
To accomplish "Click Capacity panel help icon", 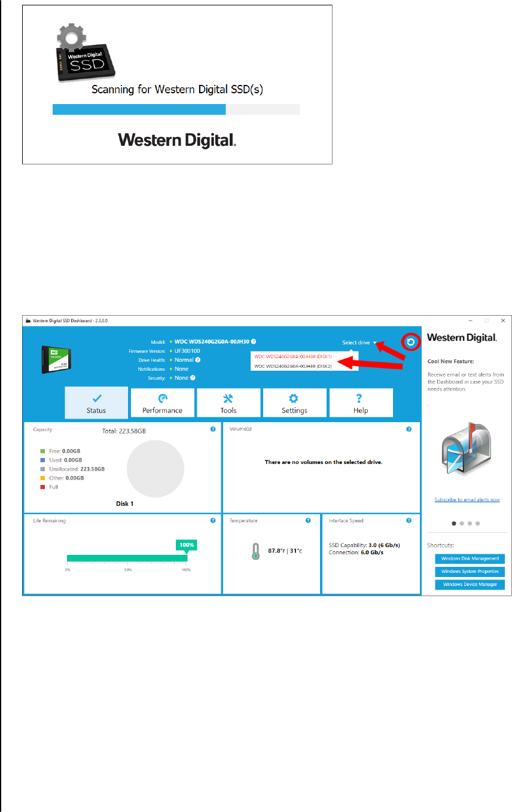I will click(x=213, y=429).
